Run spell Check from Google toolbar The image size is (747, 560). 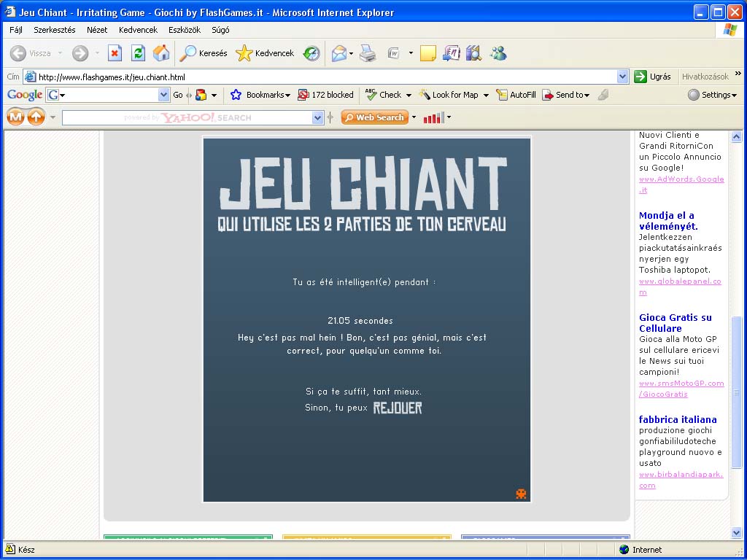384,95
